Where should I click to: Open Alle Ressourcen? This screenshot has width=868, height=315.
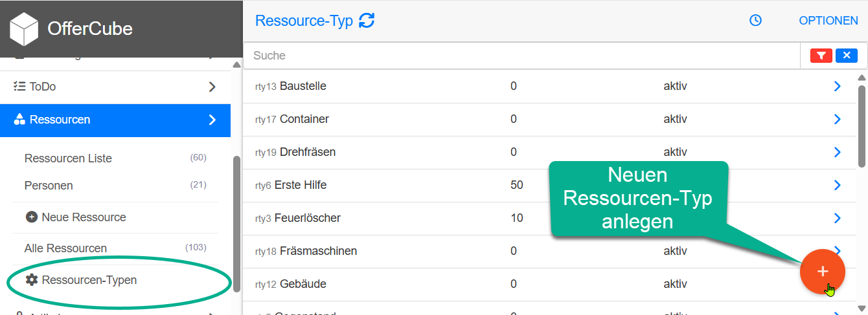coord(65,248)
